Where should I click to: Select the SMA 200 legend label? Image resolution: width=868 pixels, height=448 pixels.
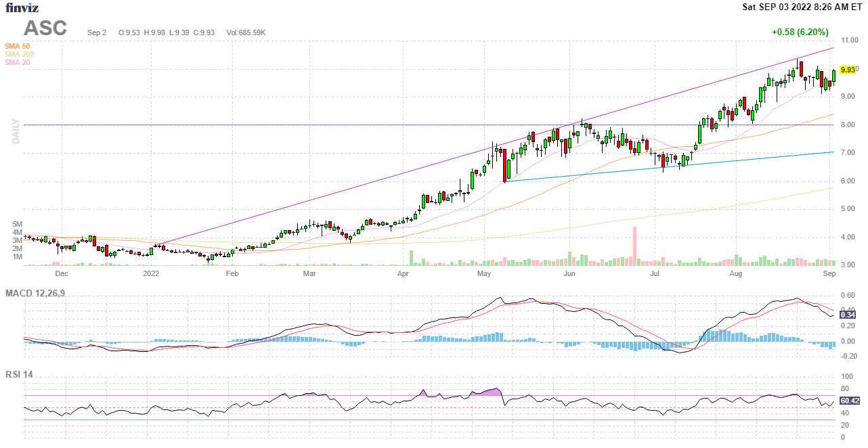point(19,54)
